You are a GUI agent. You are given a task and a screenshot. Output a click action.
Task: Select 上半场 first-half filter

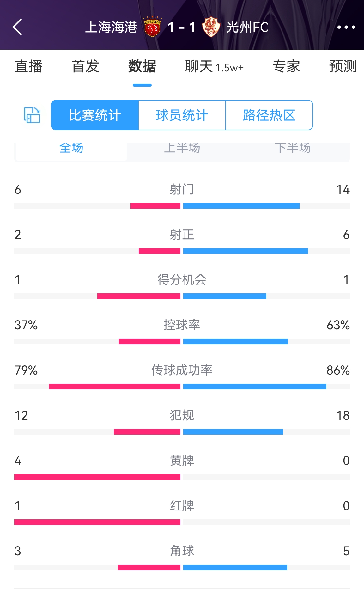pyautogui.click(x=182, y=149)
